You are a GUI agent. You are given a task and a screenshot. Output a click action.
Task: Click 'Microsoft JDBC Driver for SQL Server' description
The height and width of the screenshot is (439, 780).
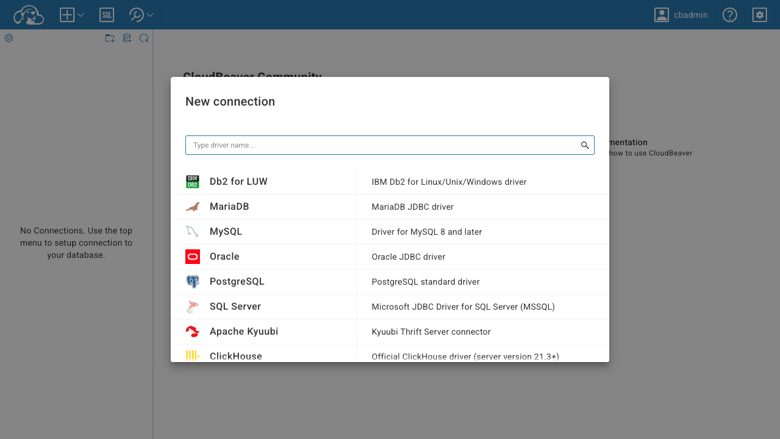click(x=463, y=307)
